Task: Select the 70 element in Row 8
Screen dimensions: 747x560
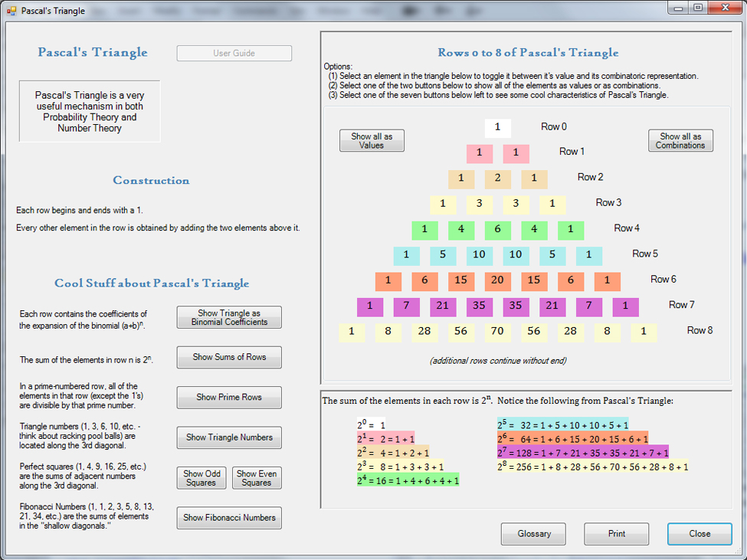Action: coord(497,332)
